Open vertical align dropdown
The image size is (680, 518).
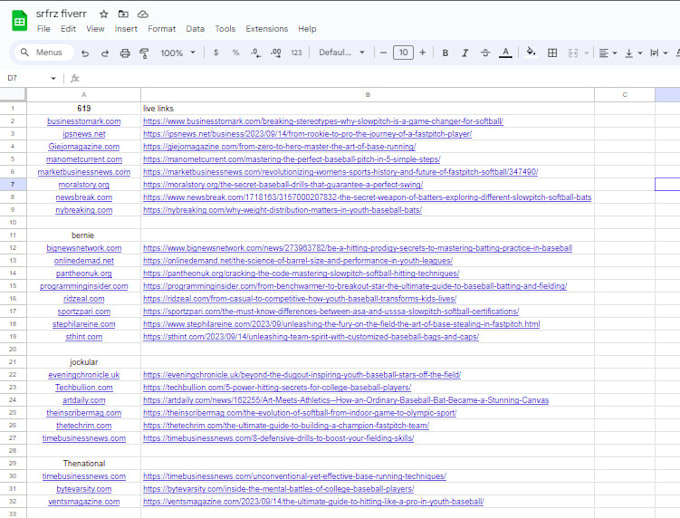633,53
